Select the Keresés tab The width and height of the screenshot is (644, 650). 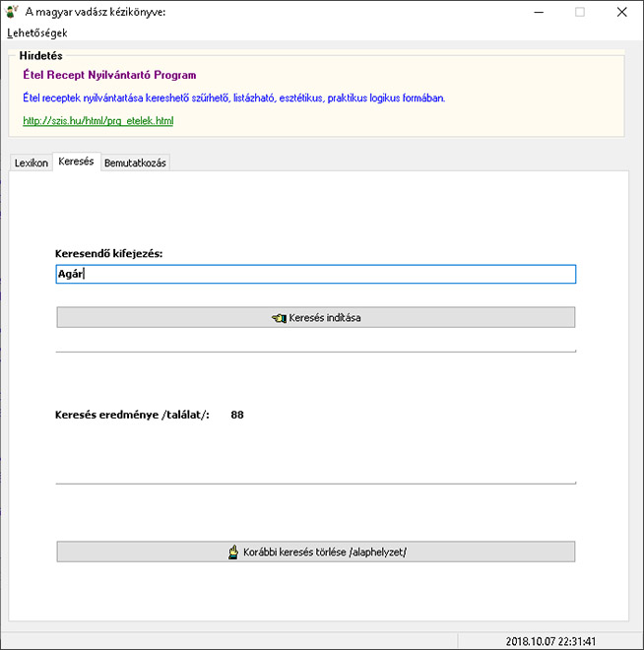(76, 162)
